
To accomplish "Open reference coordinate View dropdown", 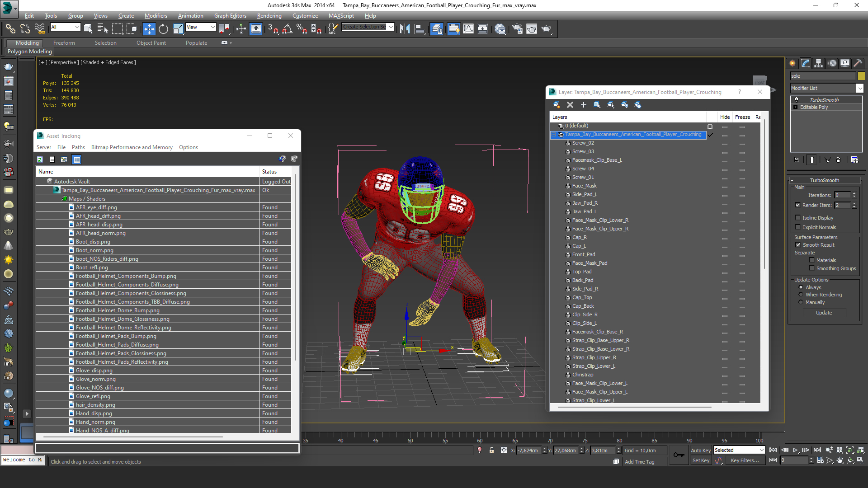I will click(212, 27).
